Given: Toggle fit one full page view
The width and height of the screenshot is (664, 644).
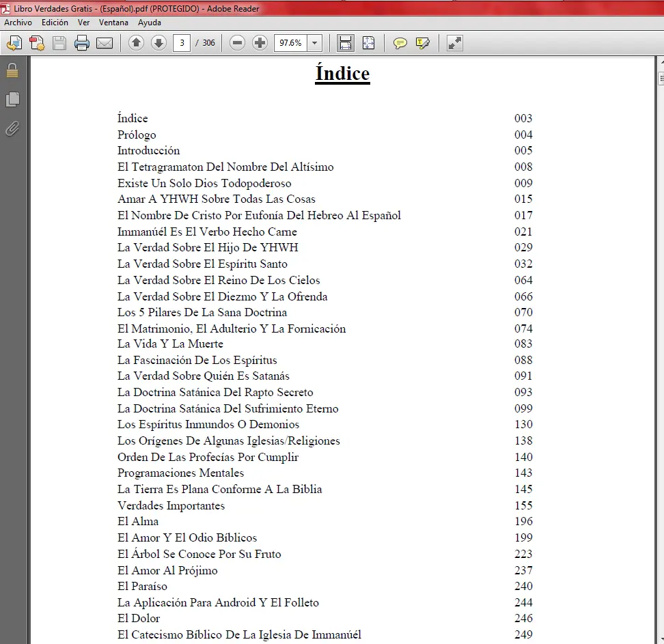Looking at the screenshot, I should coord(368,43).
